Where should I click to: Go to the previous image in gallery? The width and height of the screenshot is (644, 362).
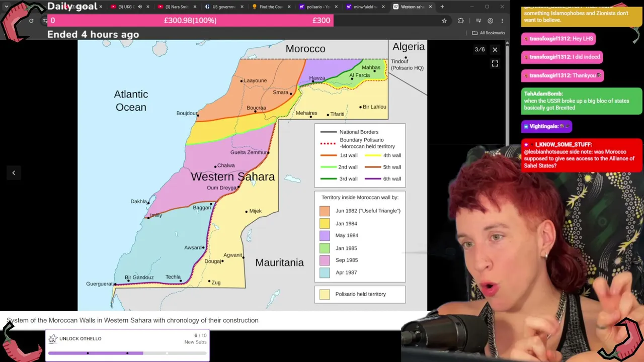(x=14, y=173)
